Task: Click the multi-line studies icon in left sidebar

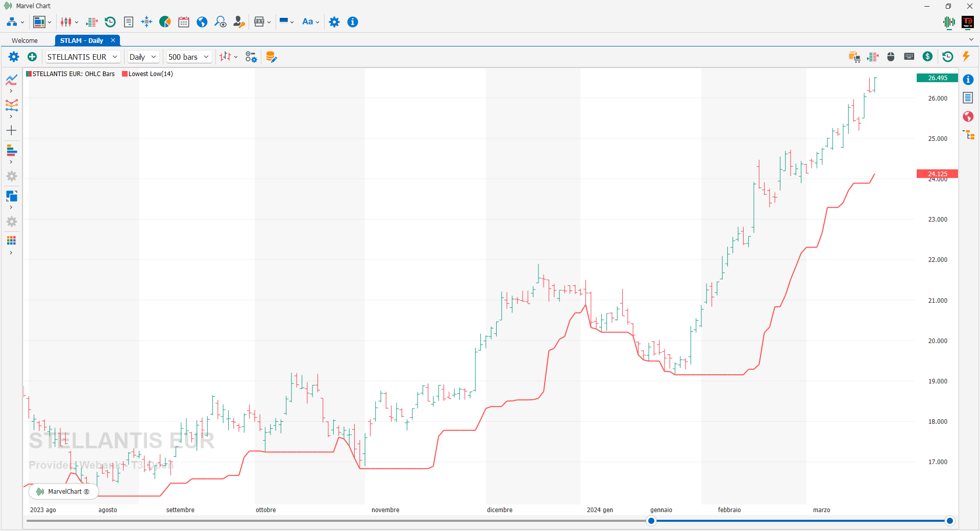Action: coord(11,105)
